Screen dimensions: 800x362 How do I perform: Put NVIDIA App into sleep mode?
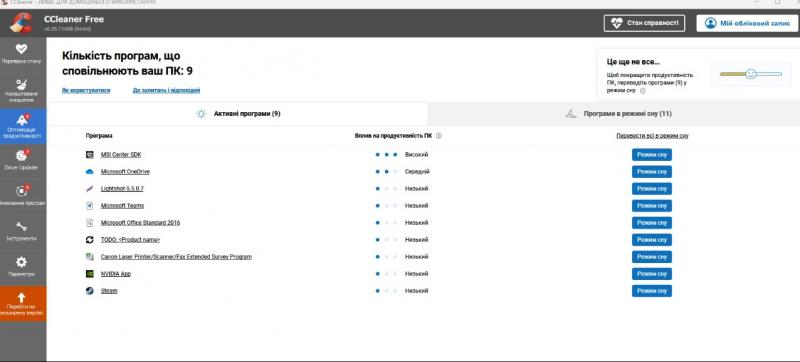pyautogui.click(x=652, y=274)
